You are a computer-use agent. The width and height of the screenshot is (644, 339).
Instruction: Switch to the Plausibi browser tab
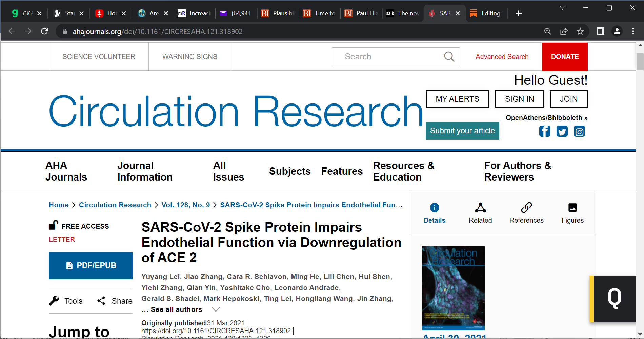(278, 13)
